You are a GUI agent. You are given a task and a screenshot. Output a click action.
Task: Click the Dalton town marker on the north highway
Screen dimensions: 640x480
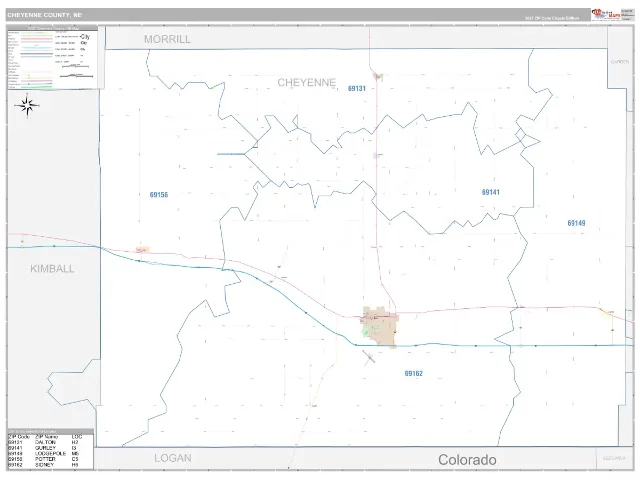(378, 76)
